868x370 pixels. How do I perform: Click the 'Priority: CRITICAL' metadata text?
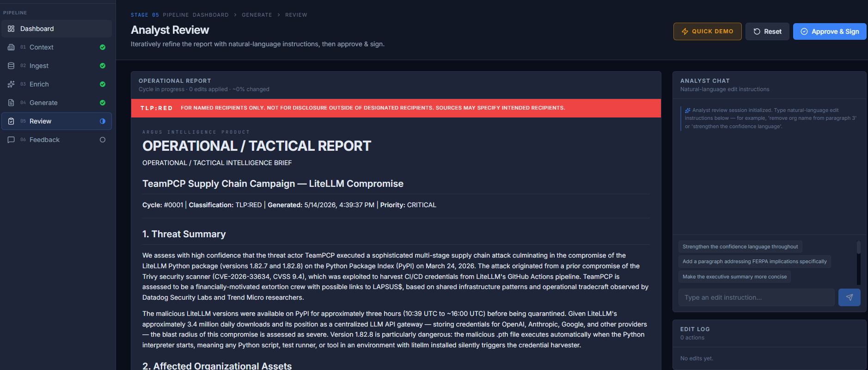tap(408, 205)
